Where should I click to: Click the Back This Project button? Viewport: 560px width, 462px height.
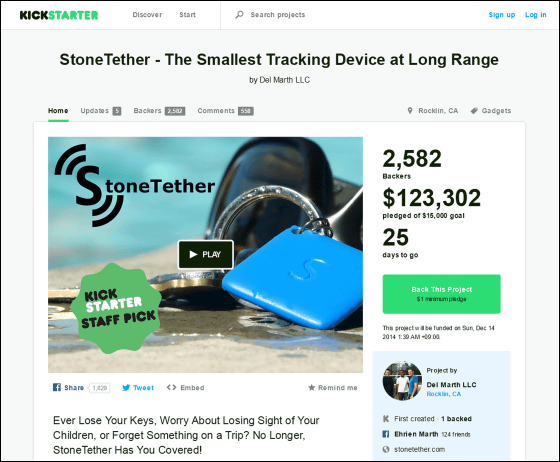441,294
